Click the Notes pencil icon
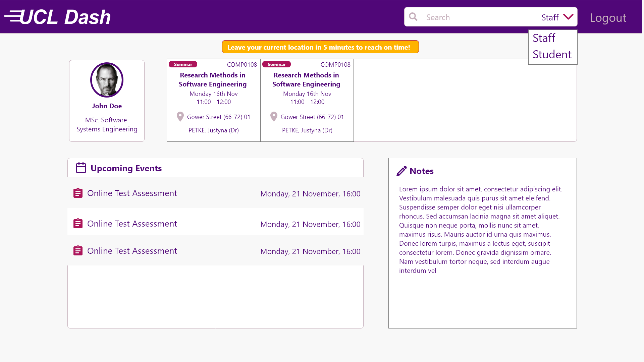644x362 pixels. (401, 171)
